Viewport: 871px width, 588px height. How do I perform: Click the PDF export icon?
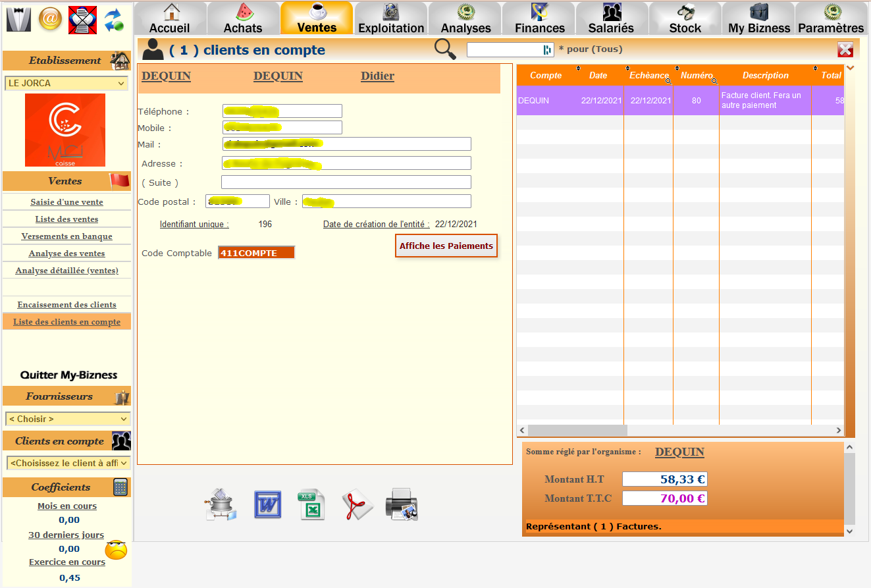click(x=357, y=505)
